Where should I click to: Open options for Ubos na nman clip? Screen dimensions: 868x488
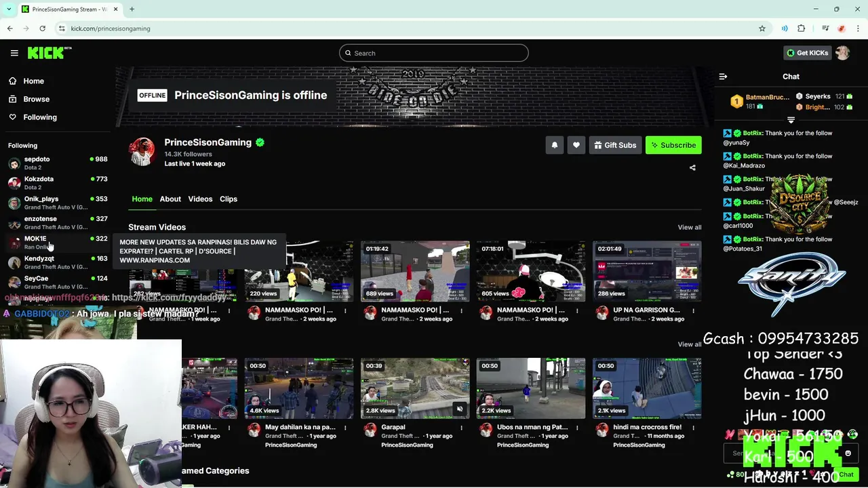click(x=577, y=428)
